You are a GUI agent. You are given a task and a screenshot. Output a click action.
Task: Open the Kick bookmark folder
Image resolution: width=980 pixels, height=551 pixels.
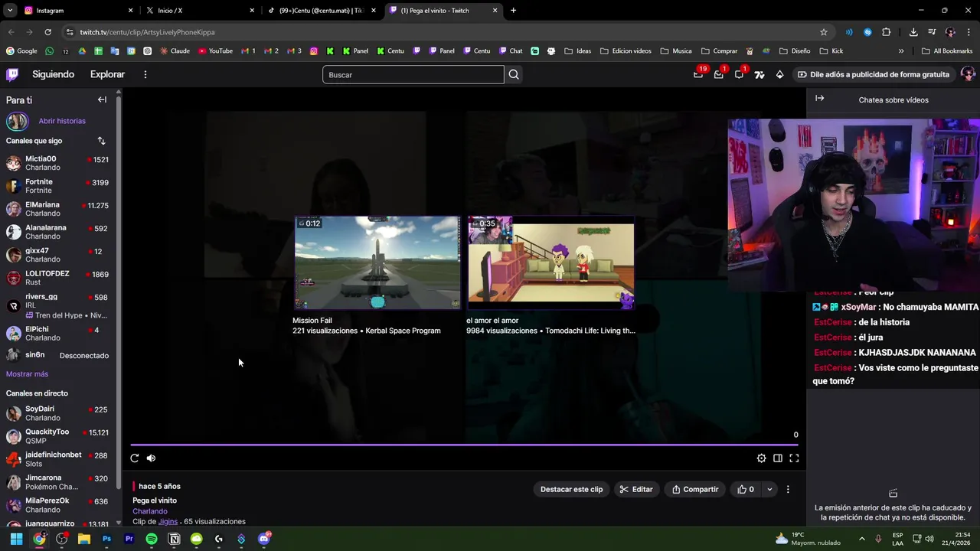(x=831, y=51)
